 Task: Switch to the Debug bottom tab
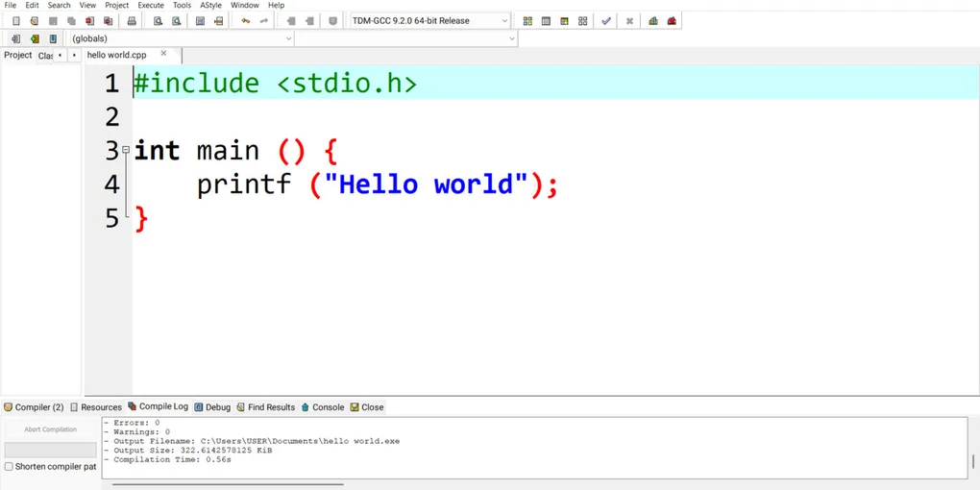click(x=212, y=406)
